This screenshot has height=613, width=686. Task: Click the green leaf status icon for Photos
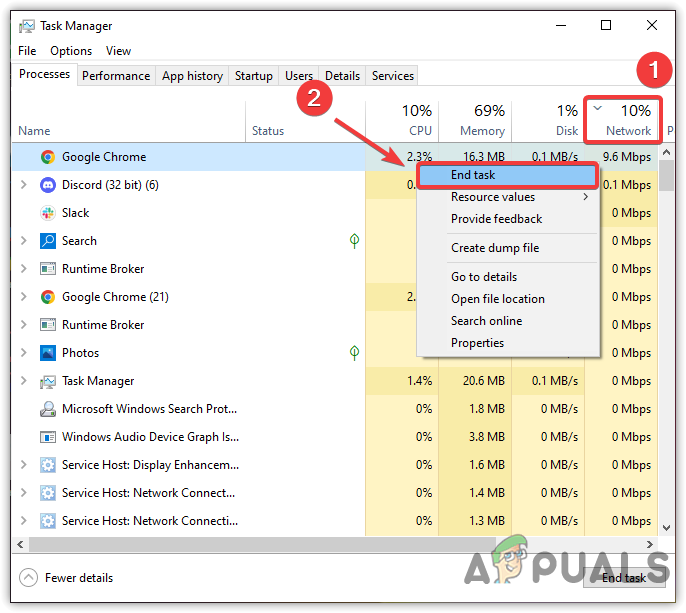pos(354,352)
